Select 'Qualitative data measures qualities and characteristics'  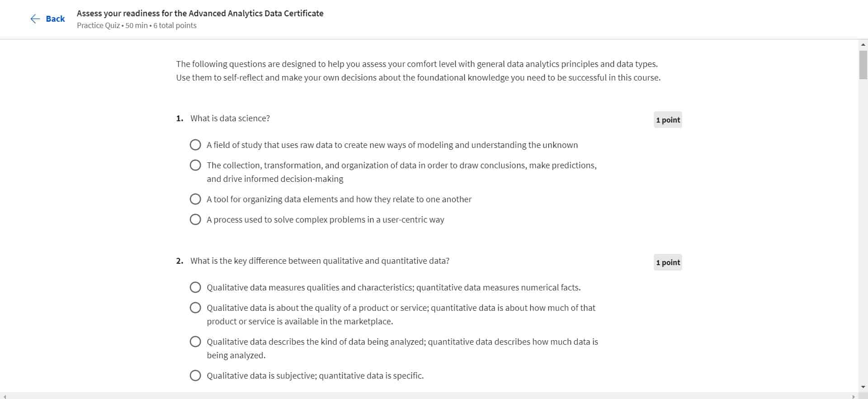(x=195, y=287)
